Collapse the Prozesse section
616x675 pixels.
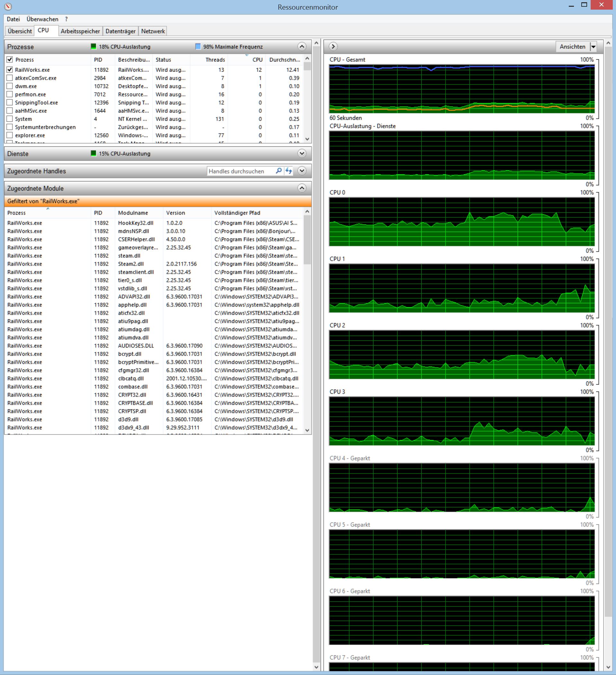coord(302,47)
